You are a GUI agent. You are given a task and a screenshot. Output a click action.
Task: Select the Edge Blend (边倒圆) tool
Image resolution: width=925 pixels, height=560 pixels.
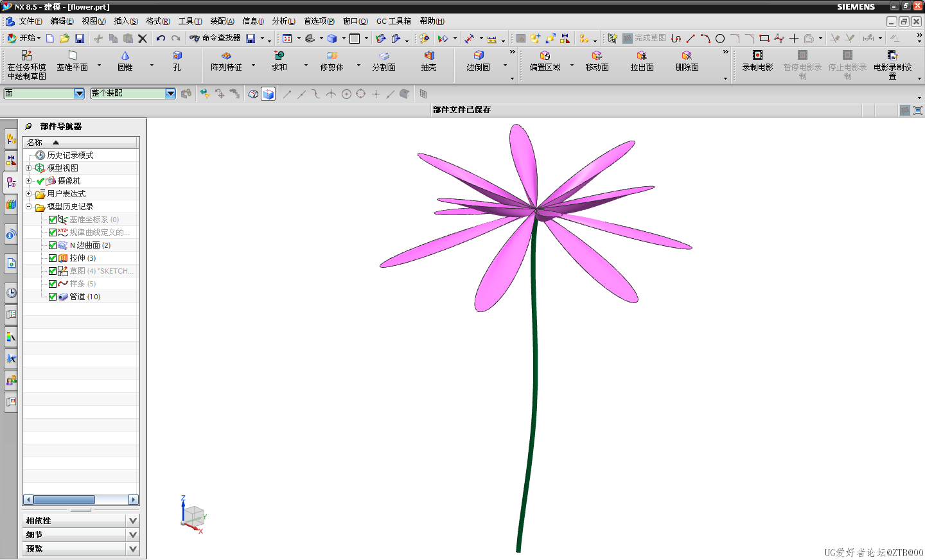point(479,62)
